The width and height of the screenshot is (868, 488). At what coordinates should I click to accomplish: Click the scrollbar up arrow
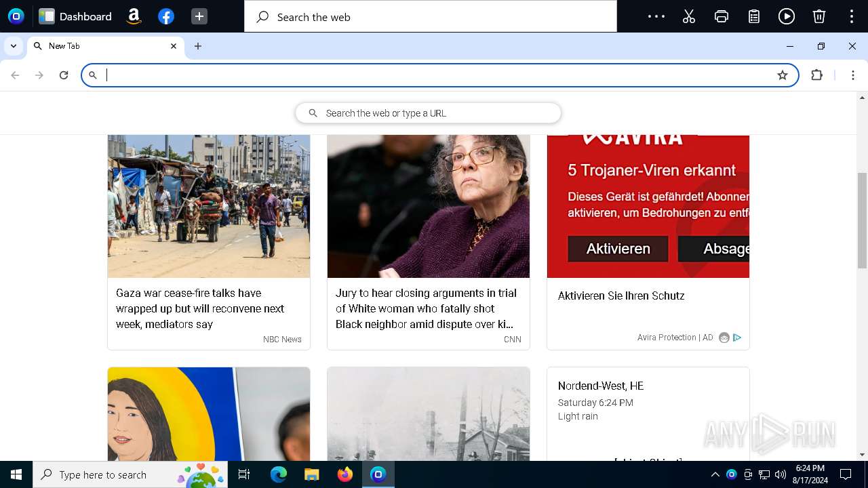coord(862,98)
